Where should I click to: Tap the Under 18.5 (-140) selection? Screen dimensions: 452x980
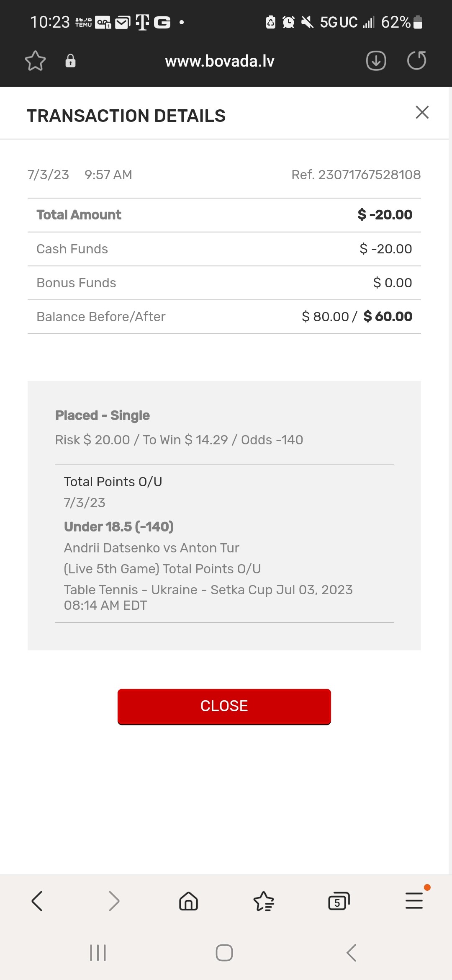119,526
